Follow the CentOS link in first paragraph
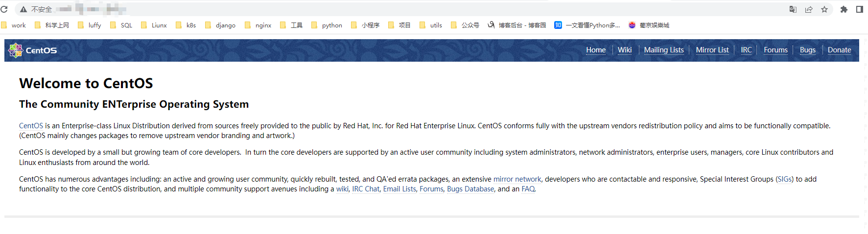 tap(31, 126)
